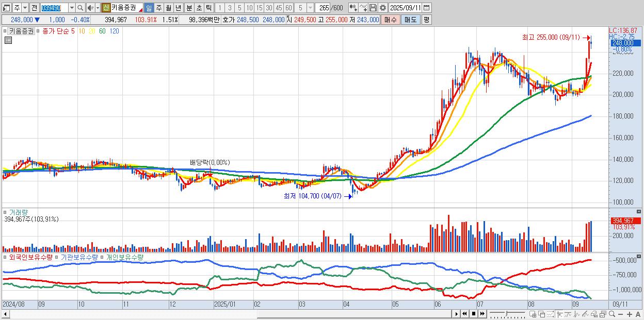Select the 60 interval button

point(288,8)
